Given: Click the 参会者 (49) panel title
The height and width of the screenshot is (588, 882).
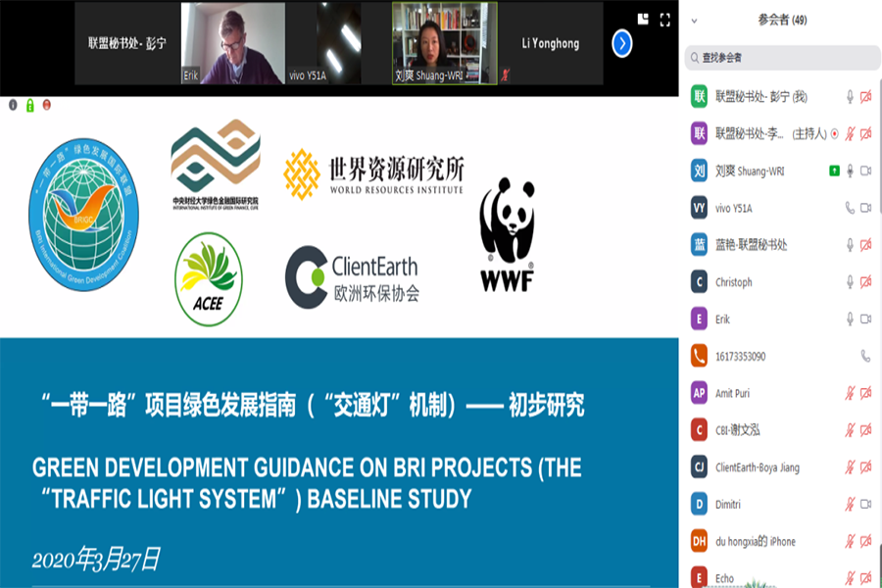Looking at the screenshot, I should (x=782, y=21).
